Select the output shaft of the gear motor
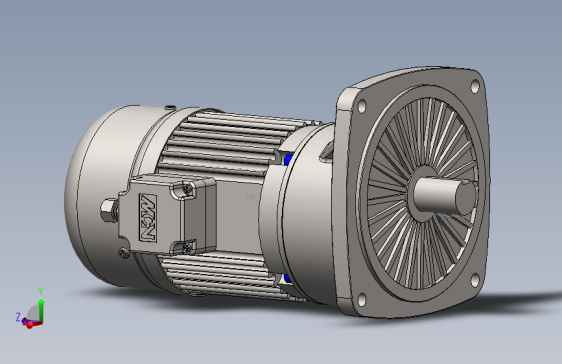 pyautogui.click(x=445, y=196)
